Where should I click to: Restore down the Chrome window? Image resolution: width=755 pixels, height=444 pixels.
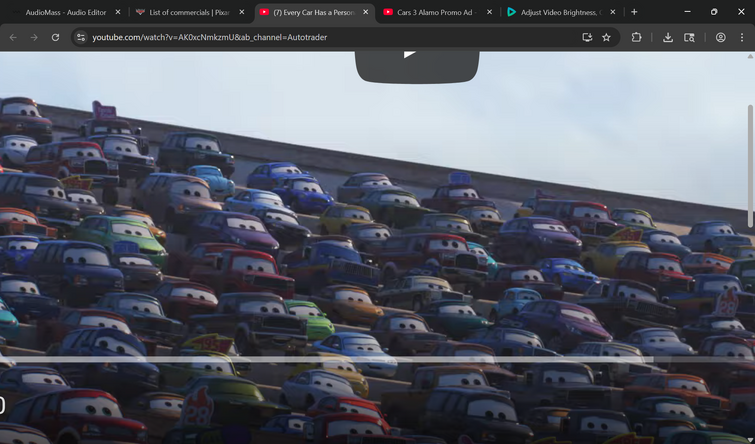[x=714, y=12]
